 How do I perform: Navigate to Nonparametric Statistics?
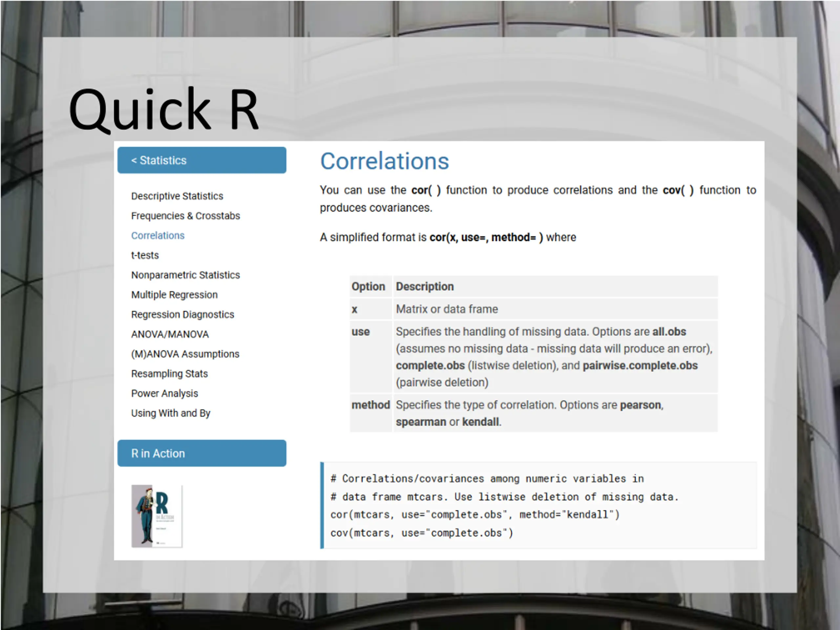coord(185,275)
